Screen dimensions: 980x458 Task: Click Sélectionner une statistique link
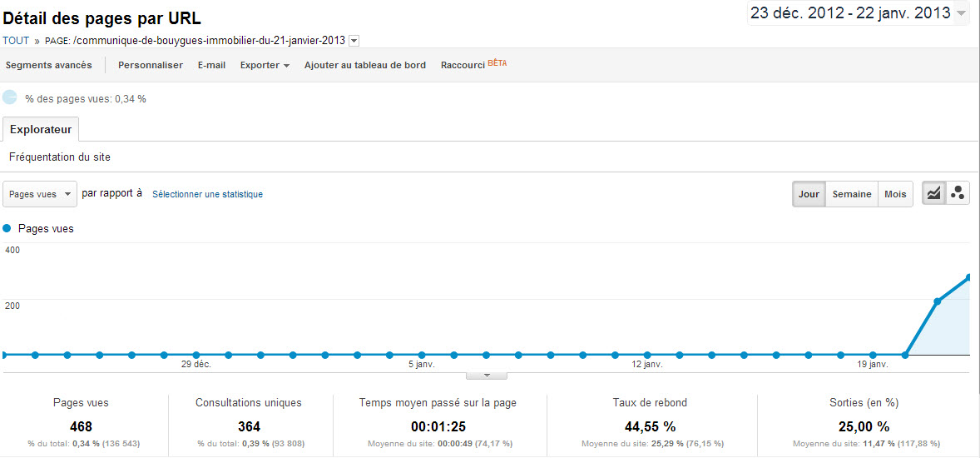(207, 194)
